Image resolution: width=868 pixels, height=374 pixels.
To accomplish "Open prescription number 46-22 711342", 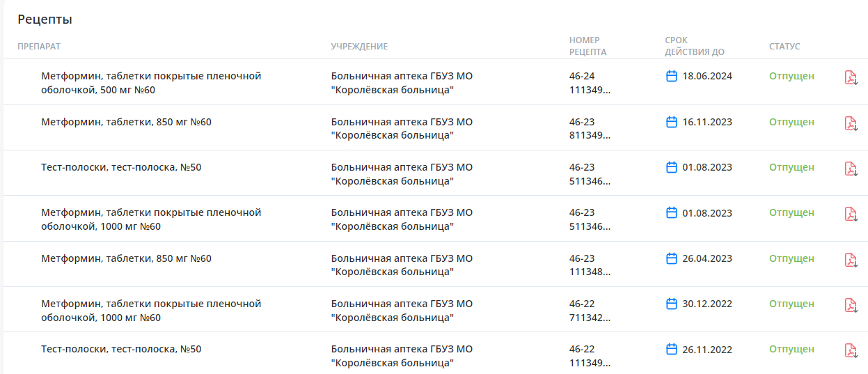I will [x=590, y=311].
